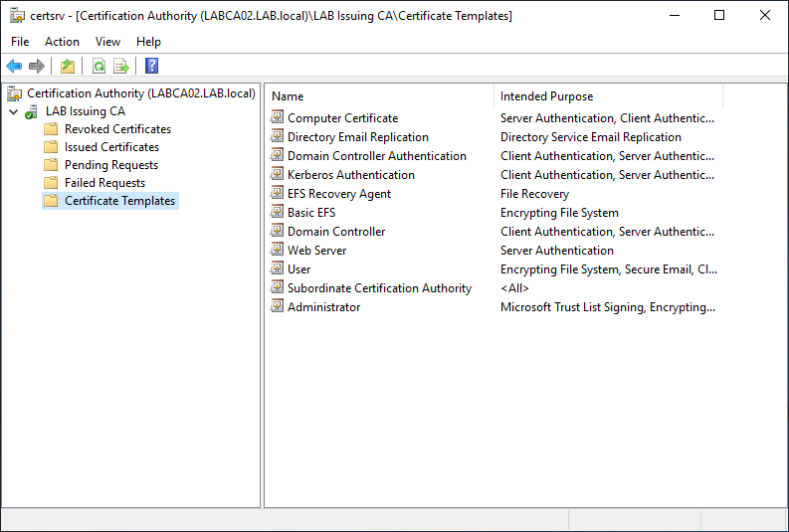Click the Domain Controller Authentication template icon
This screenshot has width=789, height=532.
click(x=277, y=155)
